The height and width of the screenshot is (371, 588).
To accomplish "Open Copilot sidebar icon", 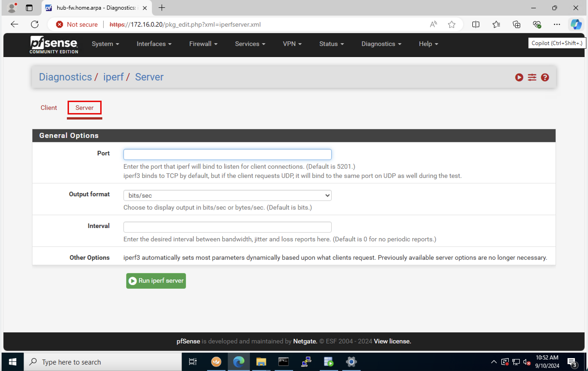I will [576, 24].
